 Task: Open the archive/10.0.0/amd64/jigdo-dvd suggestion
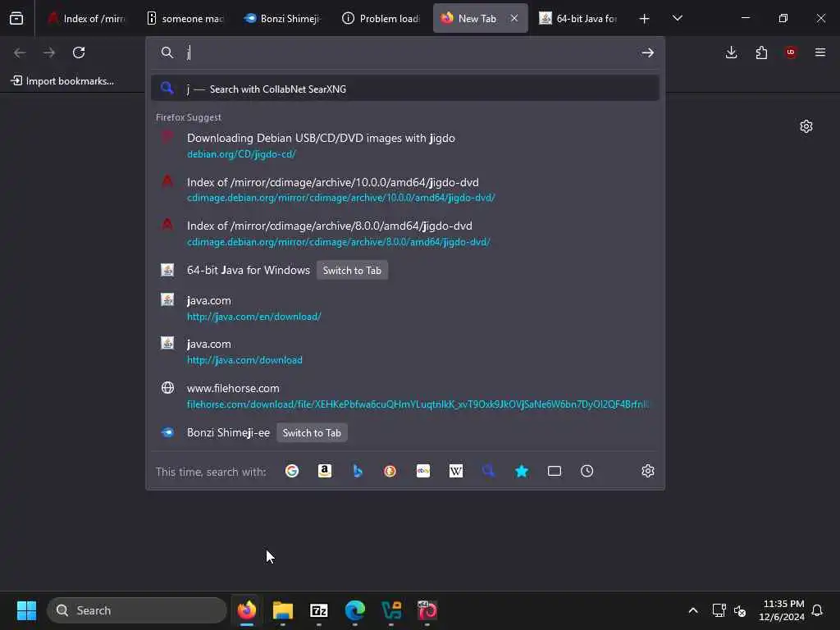405,189
